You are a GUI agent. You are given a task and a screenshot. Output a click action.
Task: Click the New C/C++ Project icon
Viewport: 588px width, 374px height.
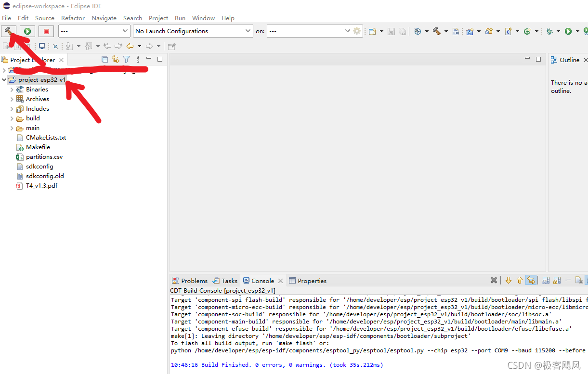click(470, 31)
